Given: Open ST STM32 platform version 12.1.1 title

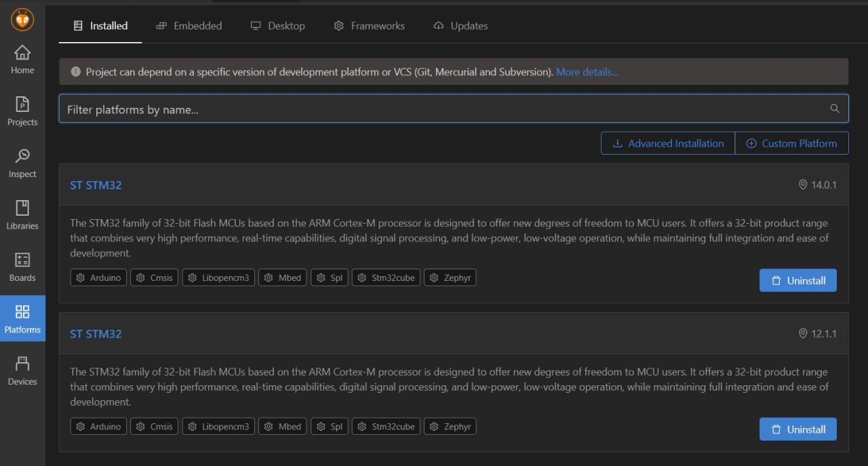Looking at the screenshot, I should click(x=96, y=334).
